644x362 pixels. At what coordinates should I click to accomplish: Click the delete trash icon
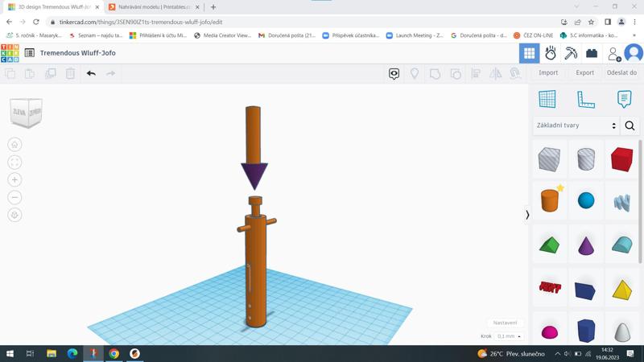click(x=71, y=73)
